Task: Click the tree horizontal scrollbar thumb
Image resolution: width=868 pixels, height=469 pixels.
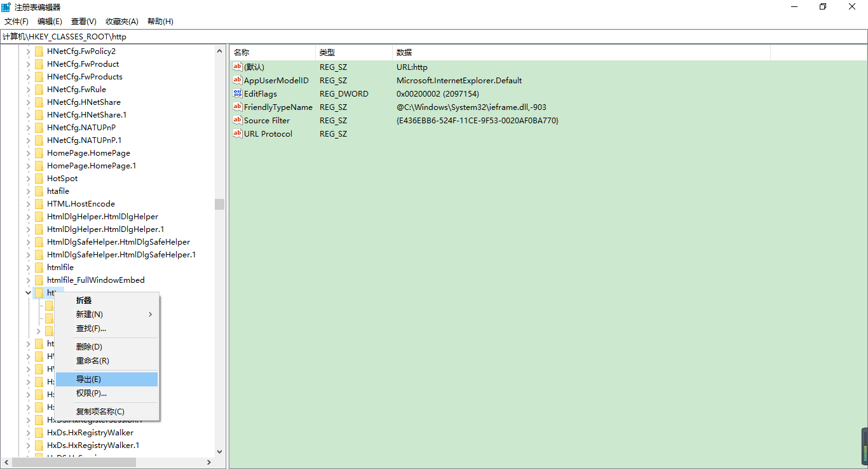Action: point(74,463)
